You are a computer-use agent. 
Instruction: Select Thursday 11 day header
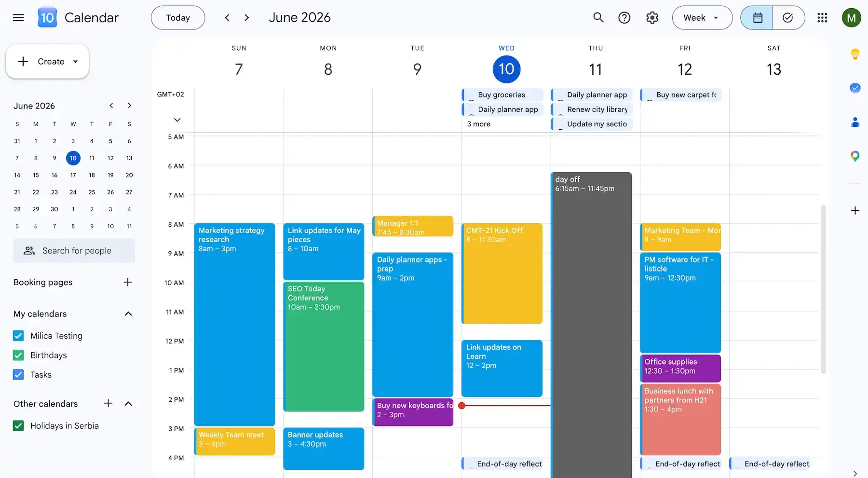[x=596, y=69]
